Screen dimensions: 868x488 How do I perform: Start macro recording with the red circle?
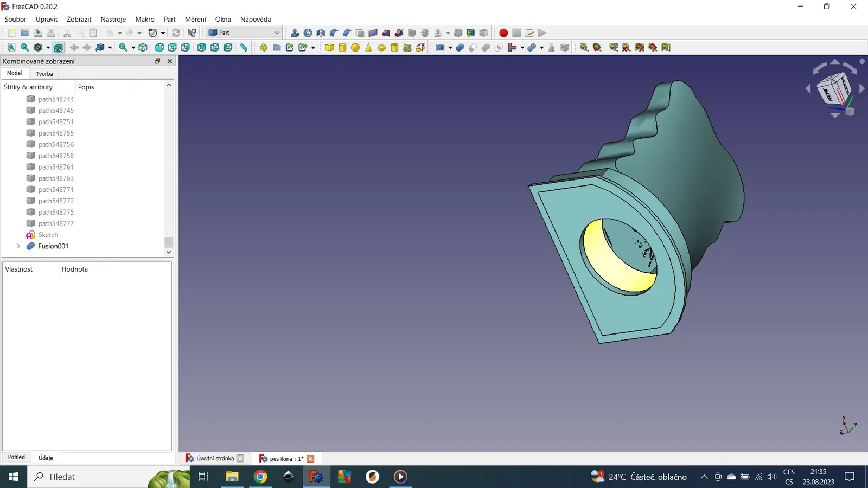tap(503, 33)
